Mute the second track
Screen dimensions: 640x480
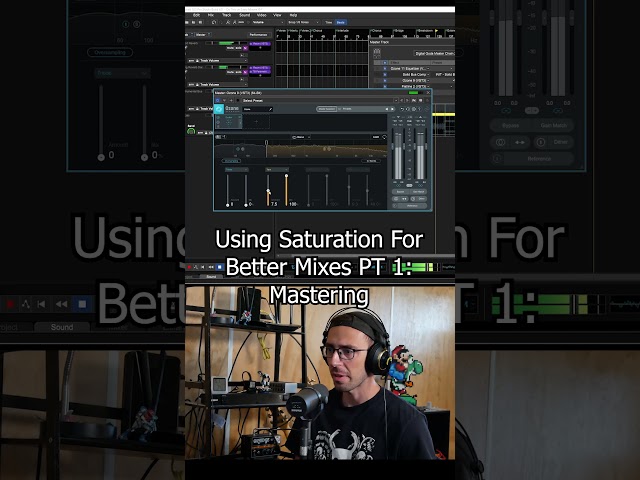tap(230, 72)
